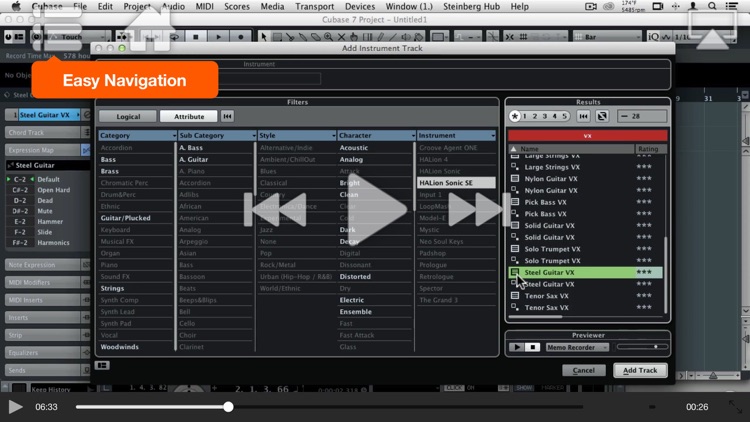The image size is (750, 422).
Task: Sort results by Rating column header
Action: (649, 149)
